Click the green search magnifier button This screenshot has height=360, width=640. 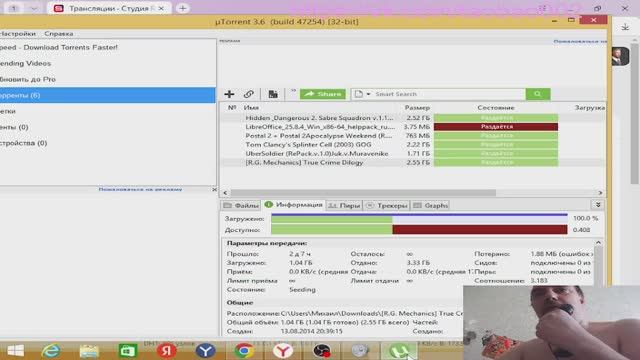[538, 94]
